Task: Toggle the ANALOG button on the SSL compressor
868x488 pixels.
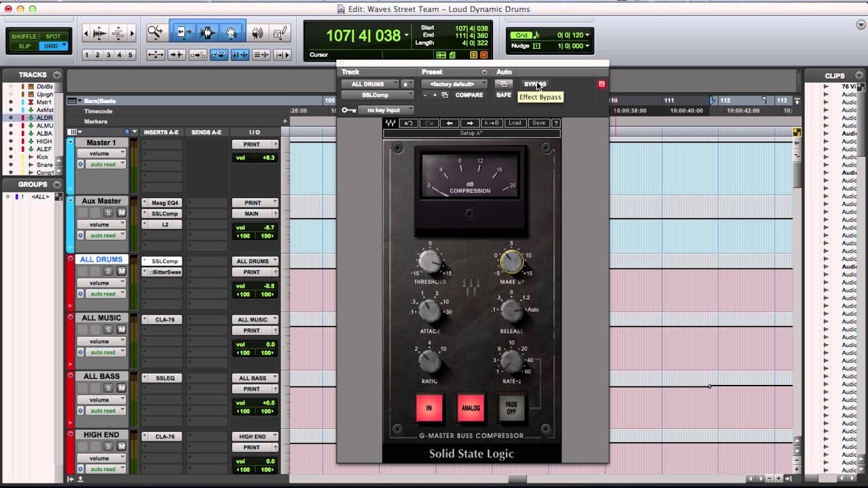Action: (x=471, y=408)
